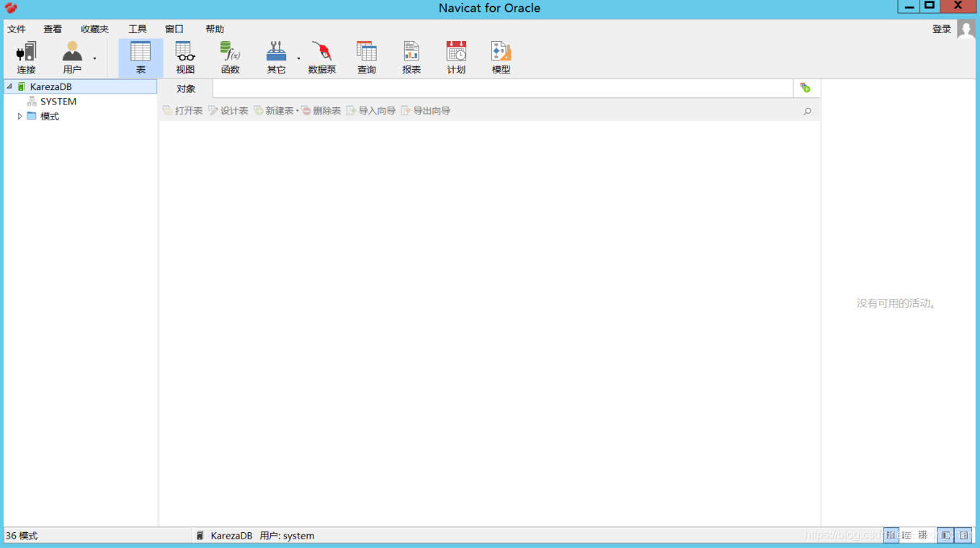This screenshot has width=980, height=548.
Task: Open the dropdown arrow next to 用户
Action: click(94, 58)
